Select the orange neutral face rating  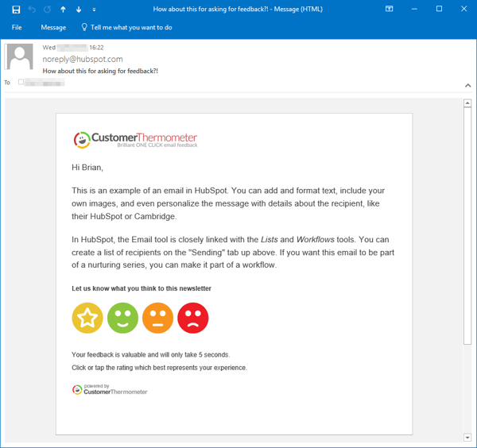point(157,318)
